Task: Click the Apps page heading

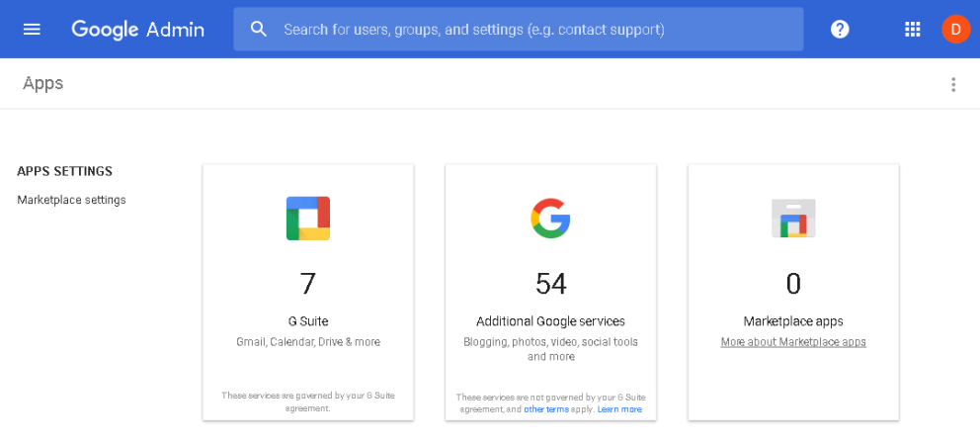Action: 43,84
